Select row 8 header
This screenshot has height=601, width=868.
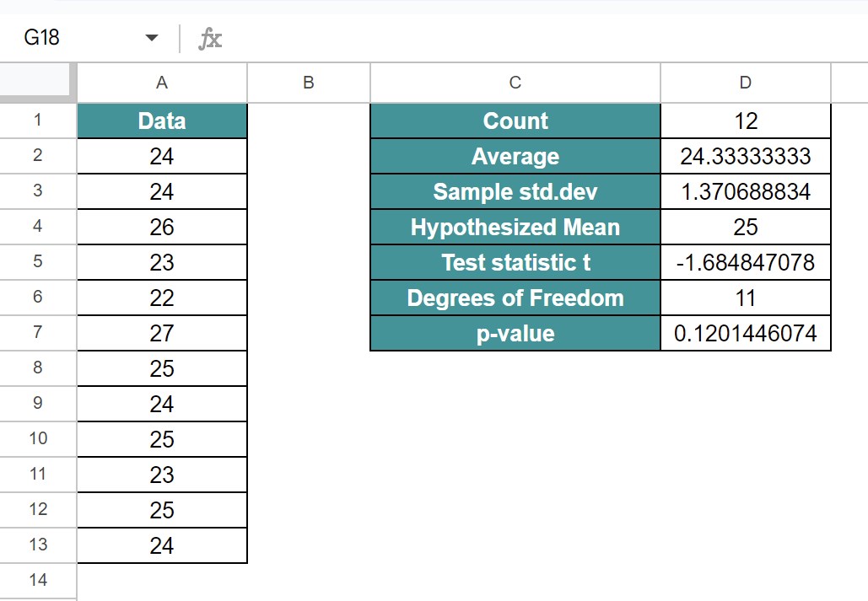[38, 368]
